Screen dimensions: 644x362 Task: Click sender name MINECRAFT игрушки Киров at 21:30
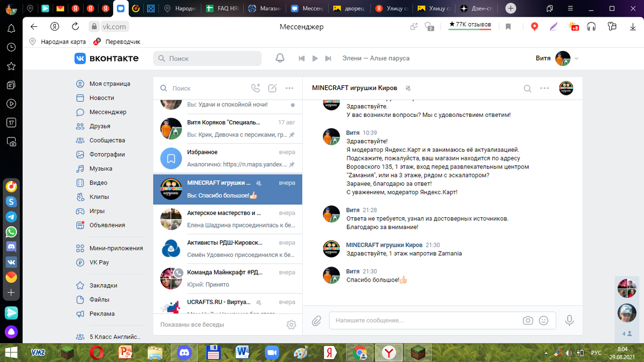coord(384,245)
